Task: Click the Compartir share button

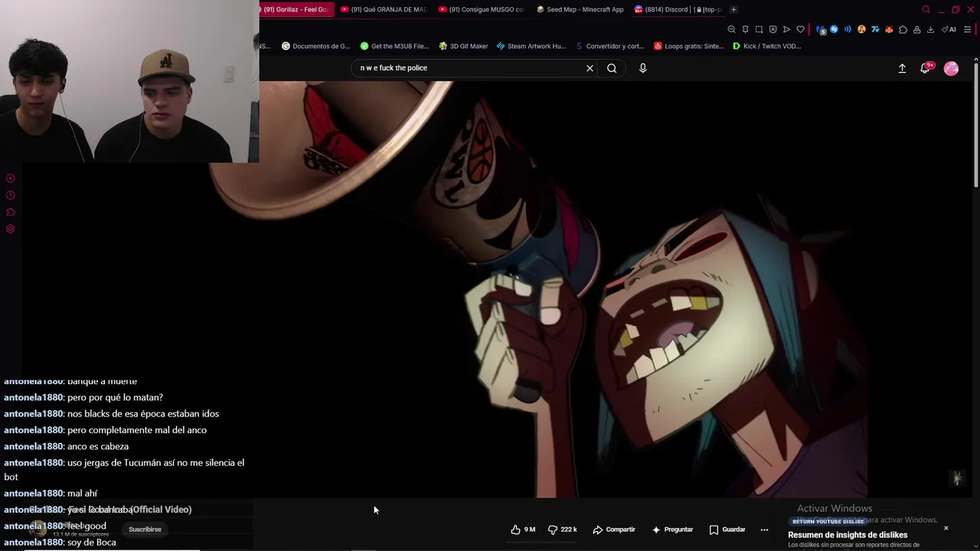Action: click(614, 530)
